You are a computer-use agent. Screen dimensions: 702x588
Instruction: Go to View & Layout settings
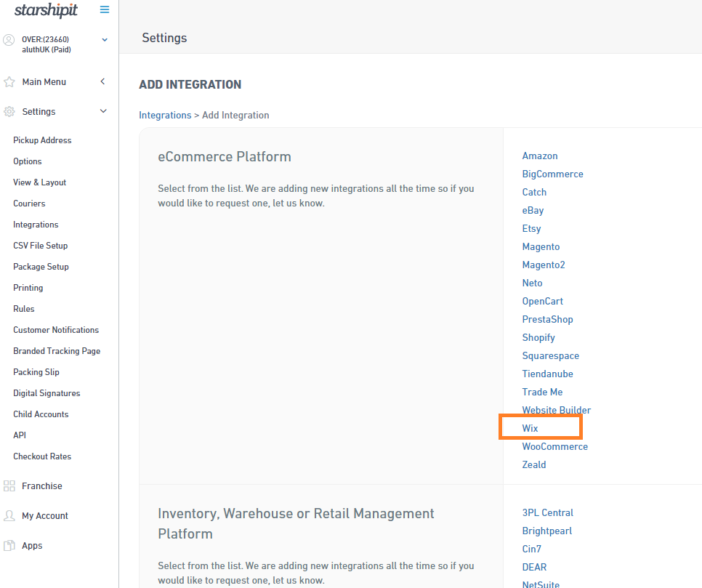coord(39,182)
